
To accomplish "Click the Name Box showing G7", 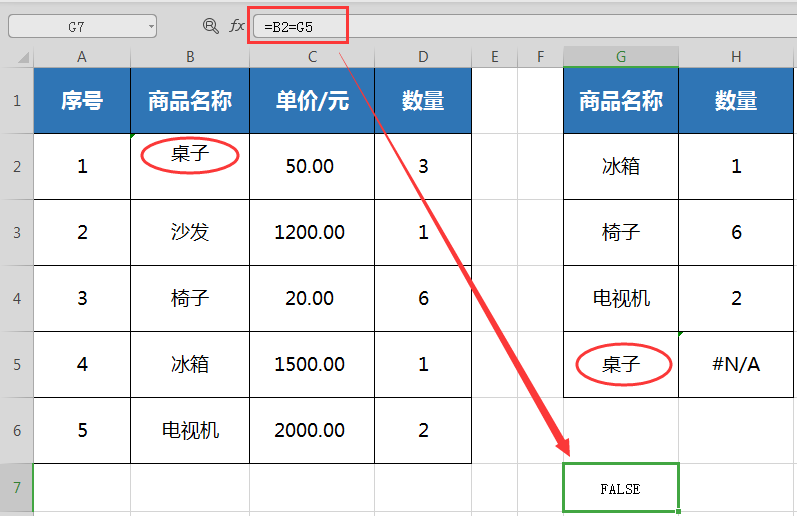I will click(82, 26).
